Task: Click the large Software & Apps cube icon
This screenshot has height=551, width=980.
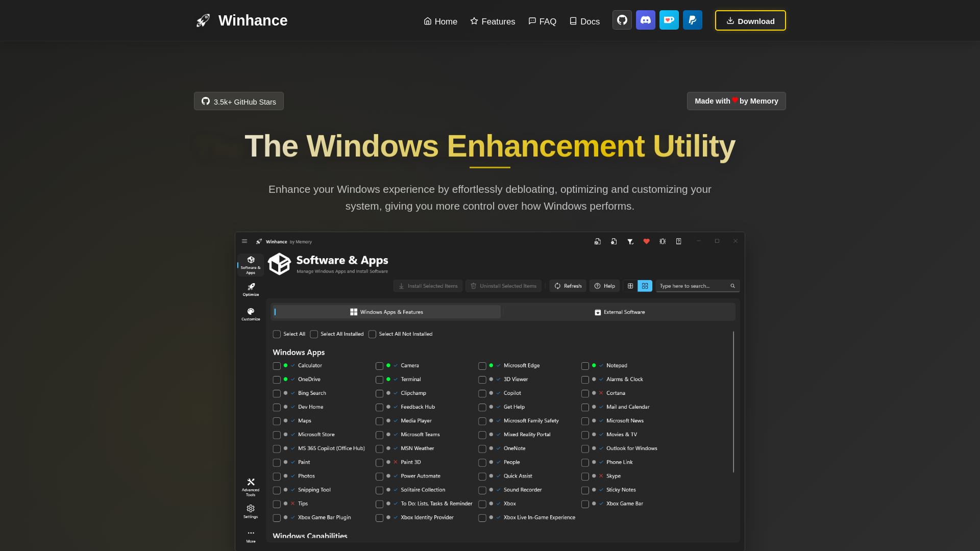Action: coord(279,264)
